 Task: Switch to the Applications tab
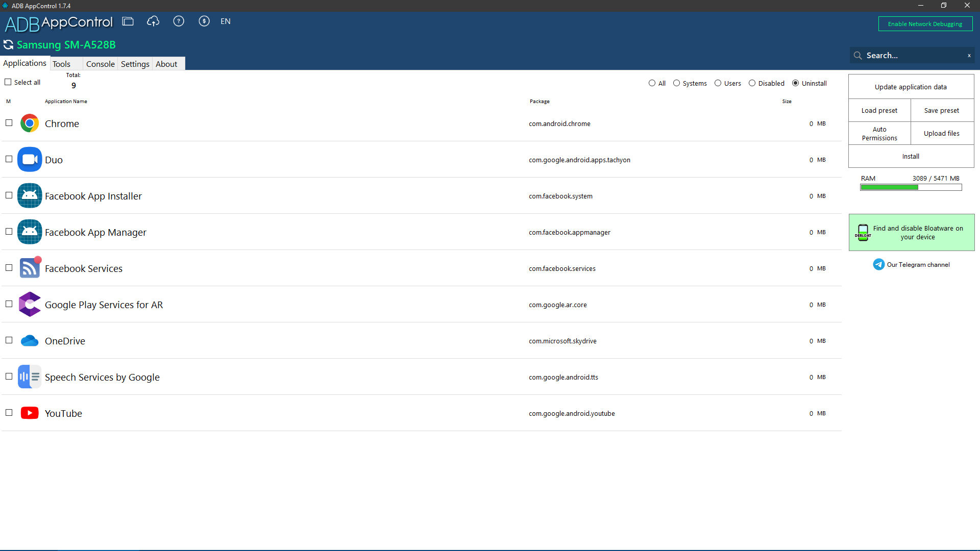tap(24, 63)
